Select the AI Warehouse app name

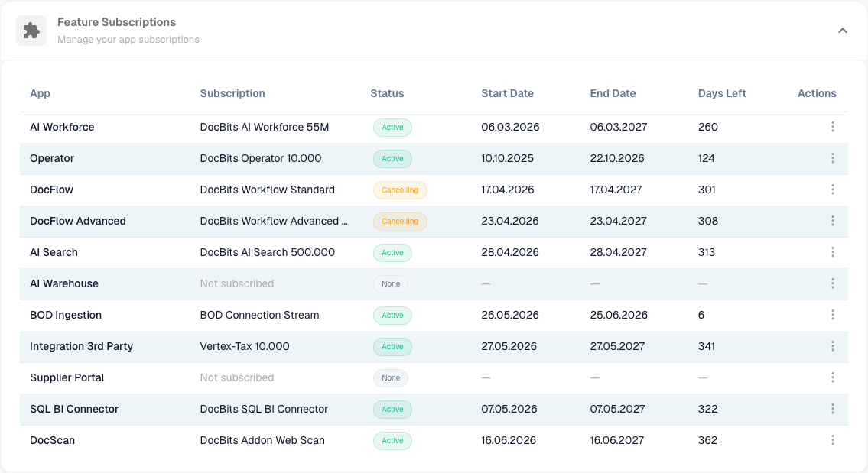click(x=64, y=283)
